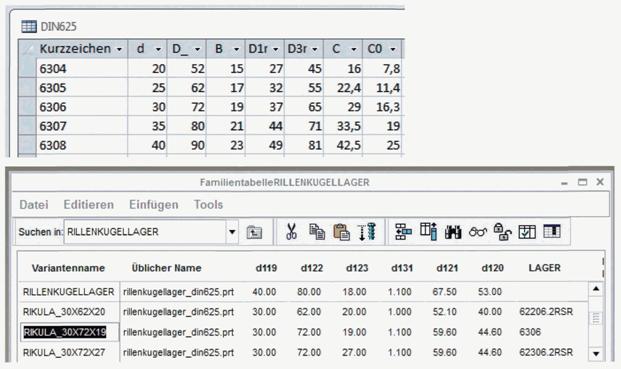The width and height of the screenshot is (621, 369).
Task: Click the 6304 Kurzzeichen cell
Action: [82, 69]
